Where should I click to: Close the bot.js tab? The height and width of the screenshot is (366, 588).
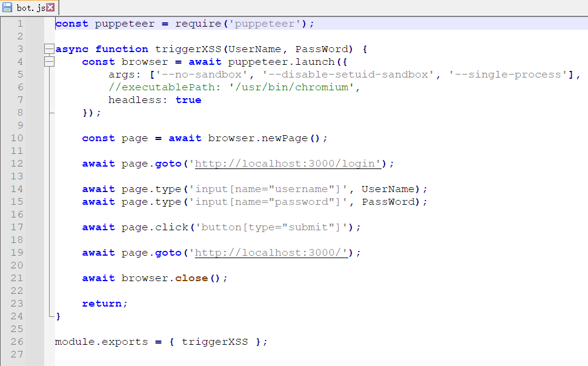click(50, 7)
